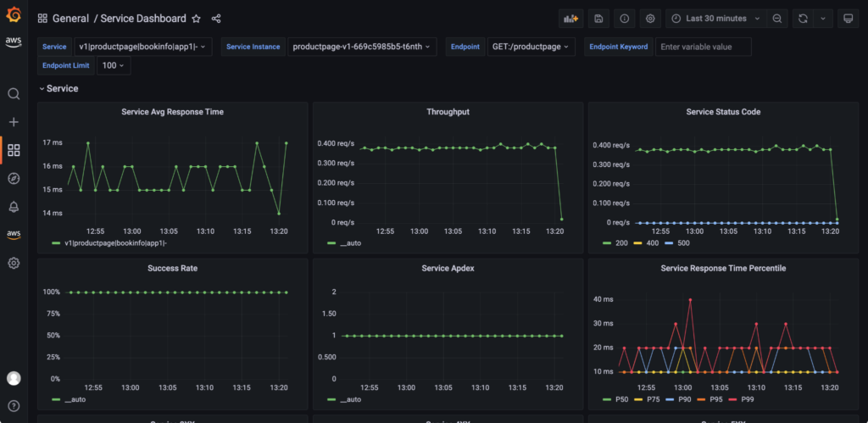
Task: Click the Throughput panel title
Action: [448, 112]
